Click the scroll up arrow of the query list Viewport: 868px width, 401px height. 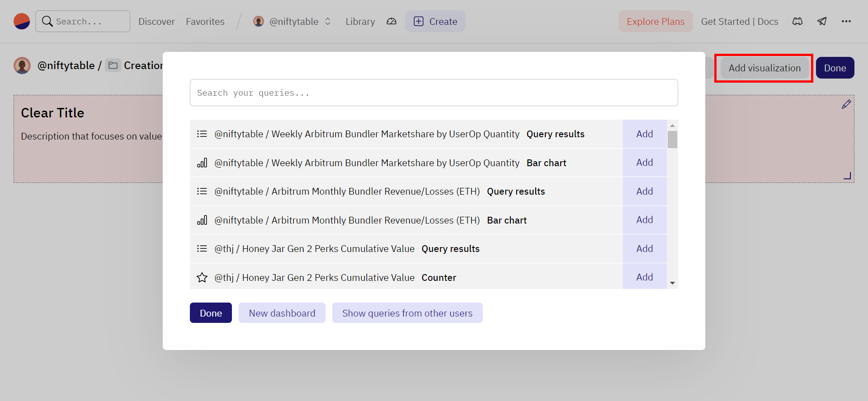672,126
